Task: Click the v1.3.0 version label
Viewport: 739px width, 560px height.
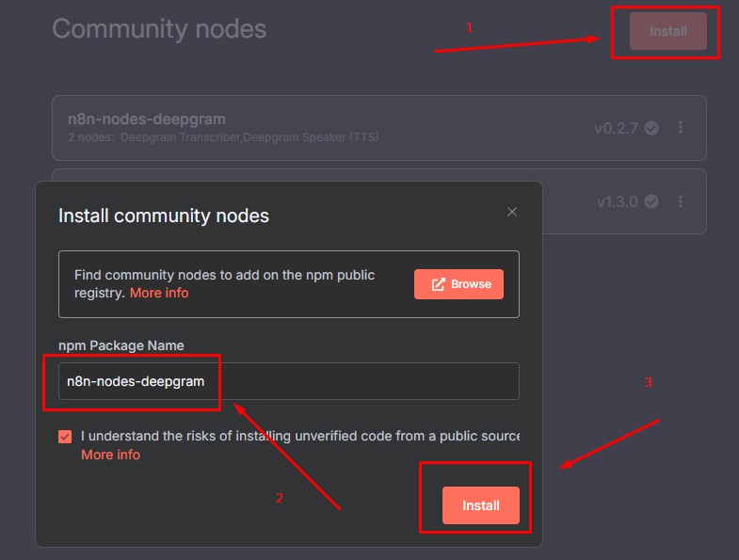Action: 618,201
